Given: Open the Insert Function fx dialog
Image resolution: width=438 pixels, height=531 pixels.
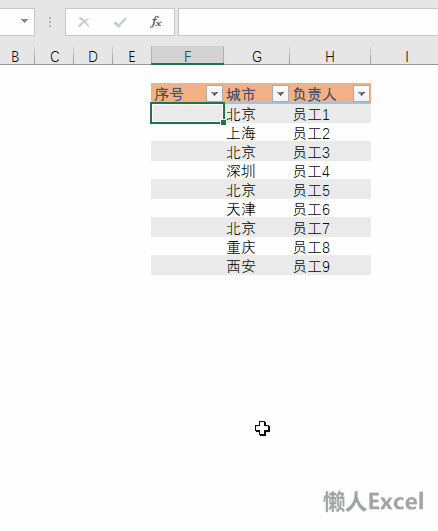Looking at the screenshot, I should pyautogui.click(x=156, y=22).
